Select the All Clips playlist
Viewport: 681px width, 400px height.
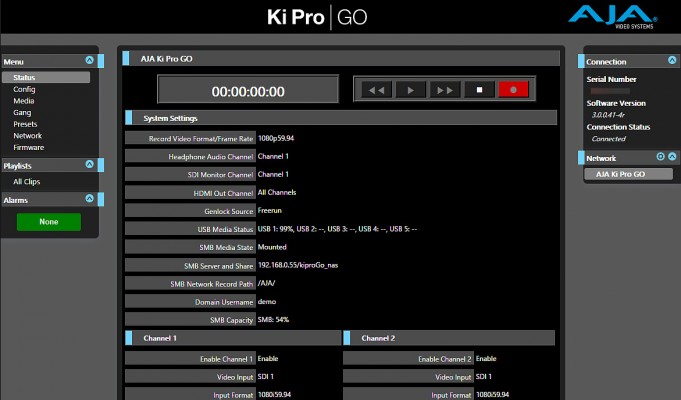click(x=26, y=182)
